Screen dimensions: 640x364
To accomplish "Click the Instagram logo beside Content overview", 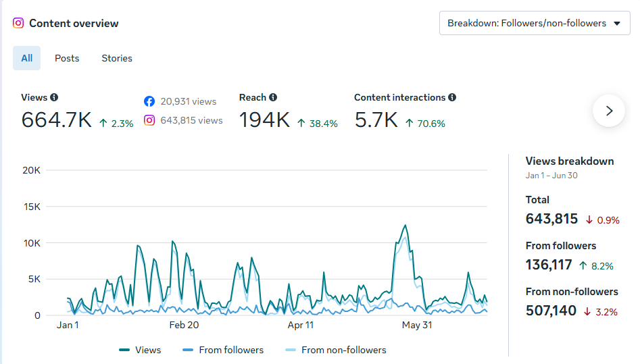I will 18,23.
